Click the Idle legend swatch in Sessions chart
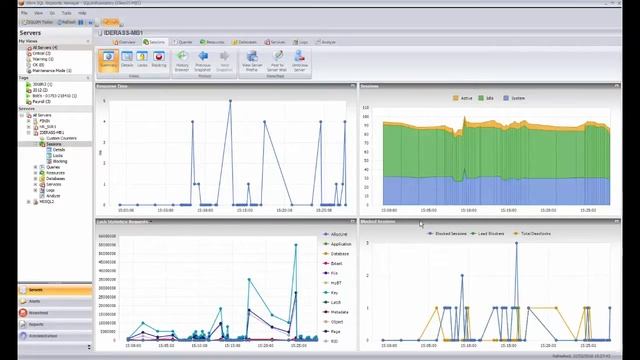Image resolution: width=640 pixels, height=360 pixels. tap(481, 98)
